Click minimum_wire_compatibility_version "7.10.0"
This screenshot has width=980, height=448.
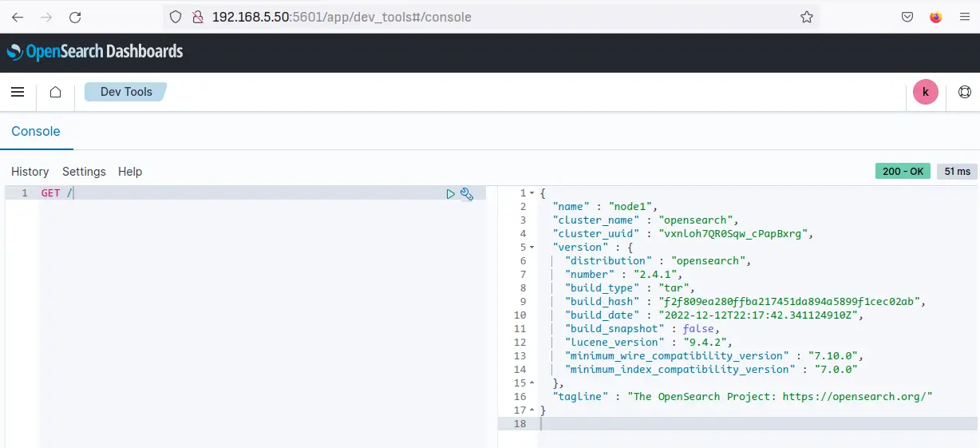click(x=832, y=356)
